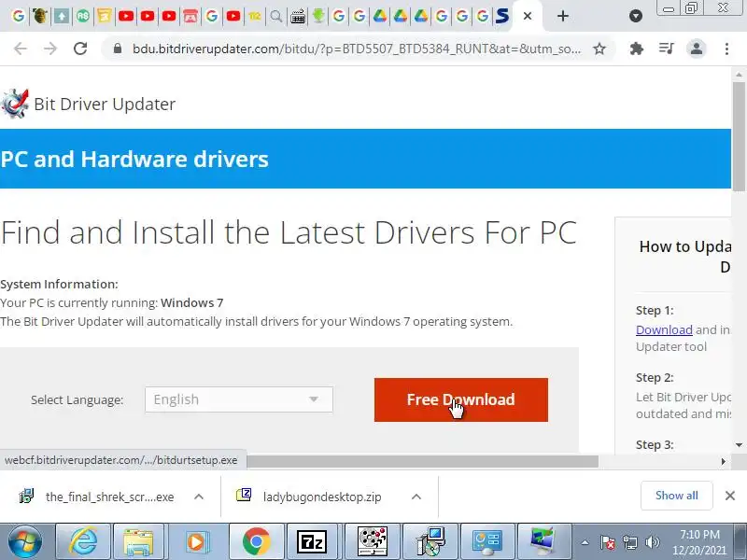Select Google Chrome on the taskbar
Viewport: 747px width, 560px height.
tap(256, 541)
